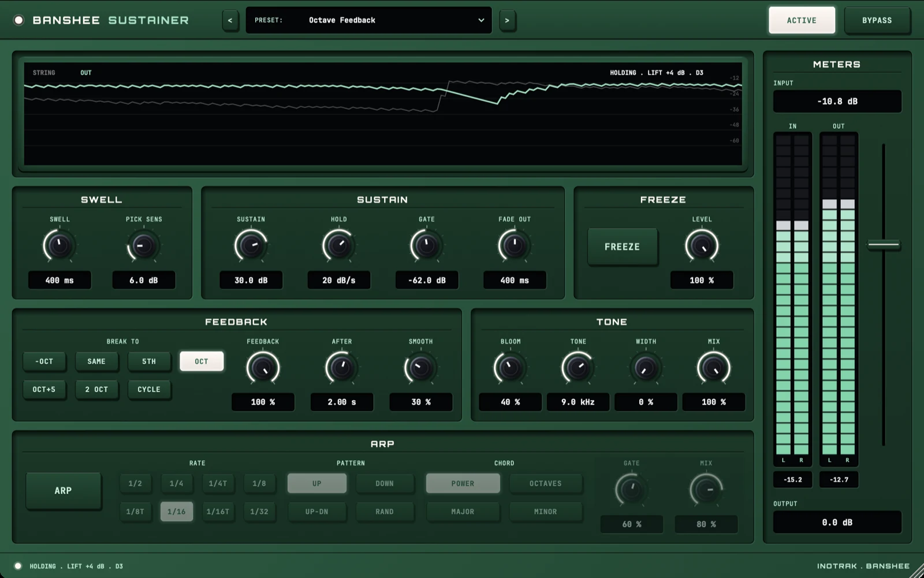Click the Tone knob
This screenshot has width=924, height=578.
578,368
